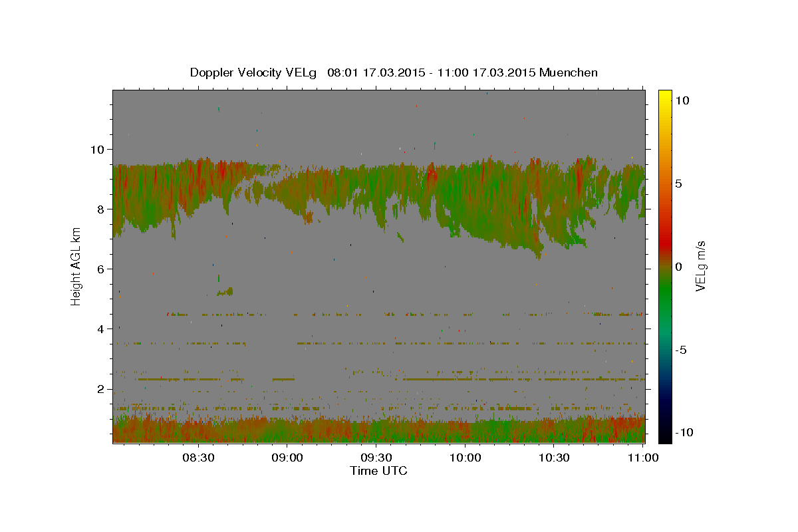Click the colorbar value -10 label

click(685, 433)
